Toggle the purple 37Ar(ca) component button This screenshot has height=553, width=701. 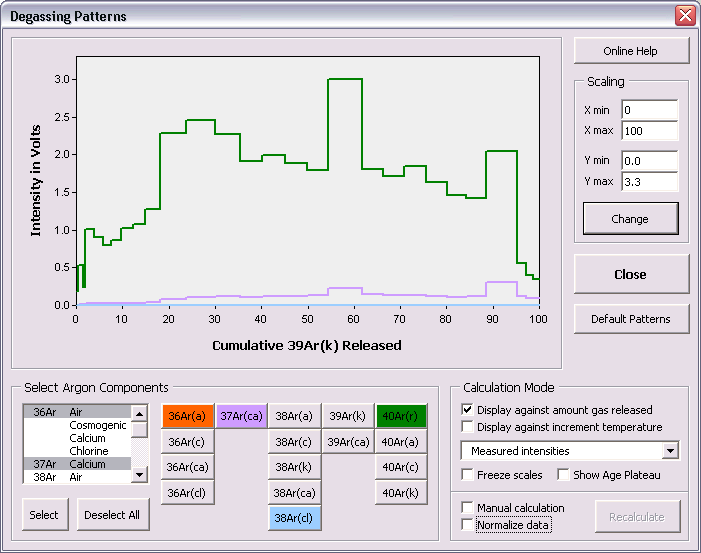point(240,416)
